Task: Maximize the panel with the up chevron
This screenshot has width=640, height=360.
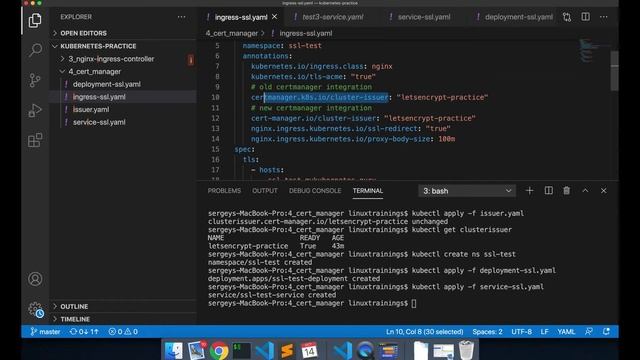Action: (x=585, y=191)
